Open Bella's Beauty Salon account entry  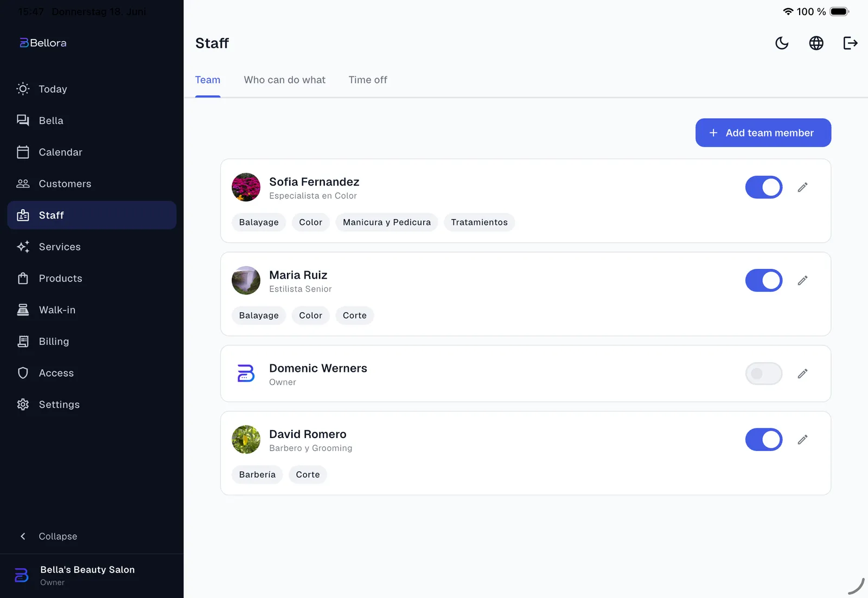click(x=92, y=575)
